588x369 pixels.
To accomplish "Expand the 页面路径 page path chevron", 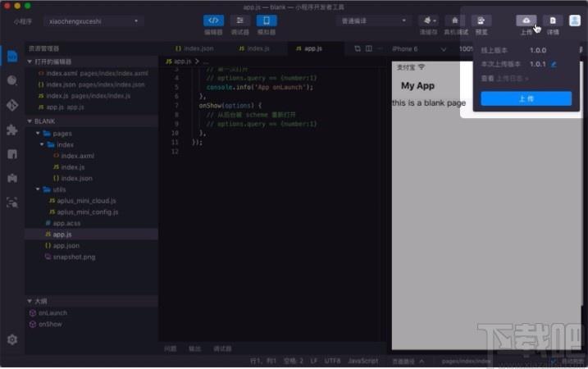I will [422, 361].
